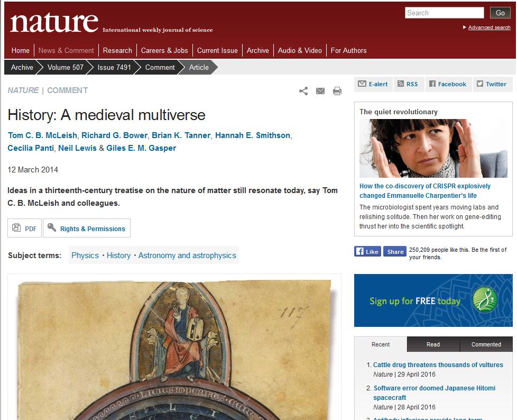Open Nature's Twitter page link

click(x=492, y=84)
